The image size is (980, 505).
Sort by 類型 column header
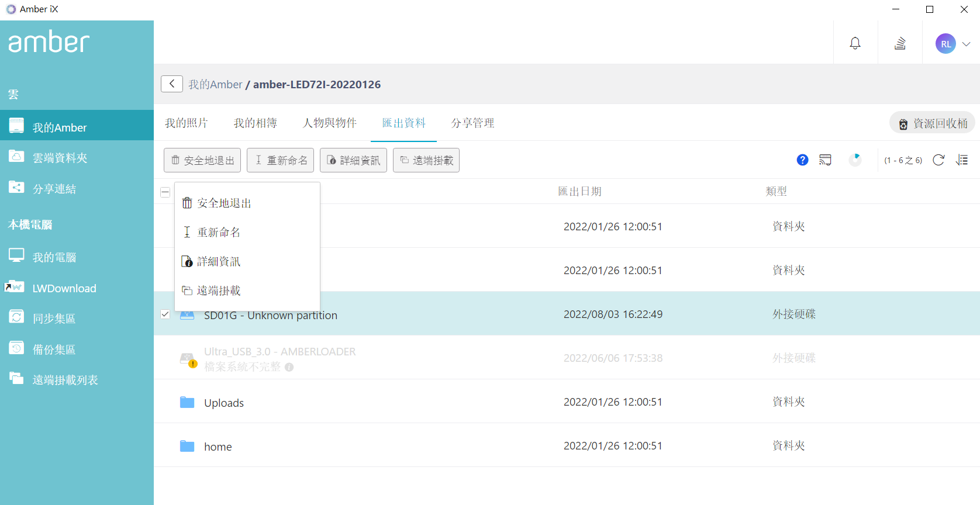(x=777, y=191)
